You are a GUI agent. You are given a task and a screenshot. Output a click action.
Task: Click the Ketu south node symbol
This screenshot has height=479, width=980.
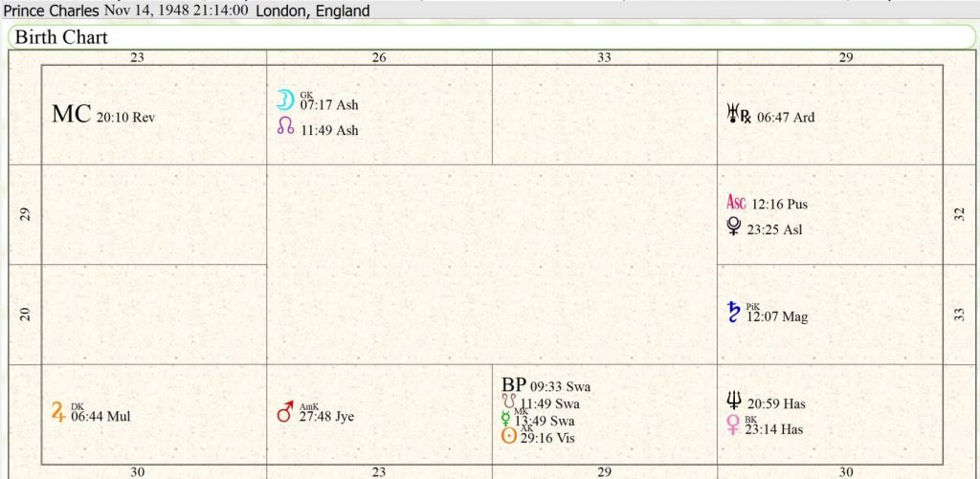(508, 403)
